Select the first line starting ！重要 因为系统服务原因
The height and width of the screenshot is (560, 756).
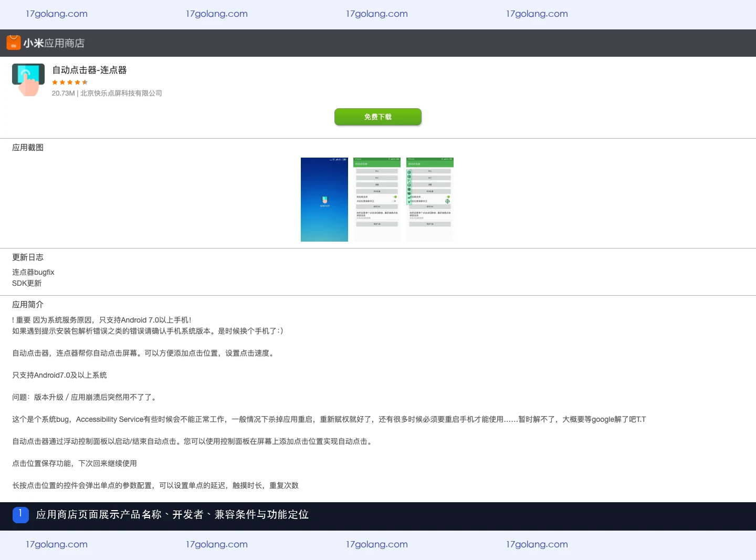point(102,320)
